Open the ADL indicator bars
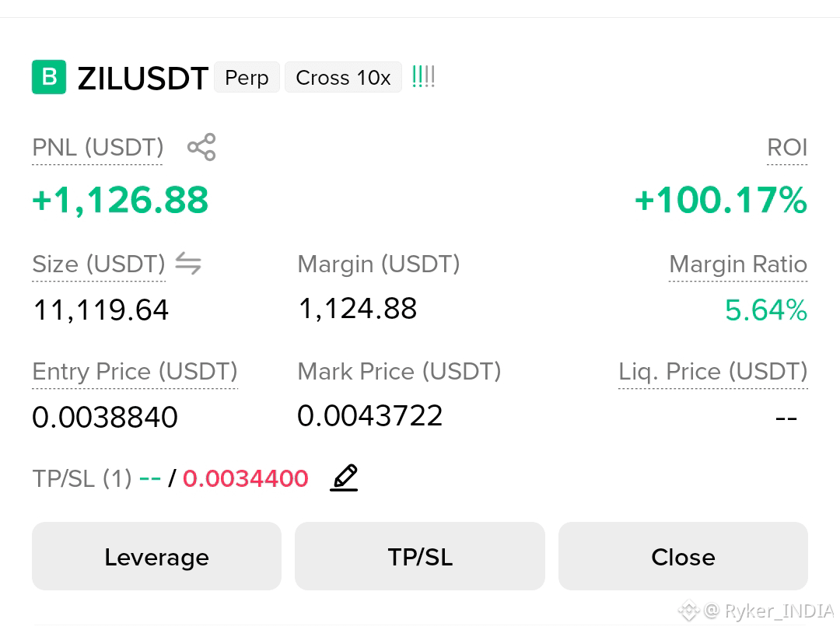Viewport: 840px width, 630px height. 423,77
